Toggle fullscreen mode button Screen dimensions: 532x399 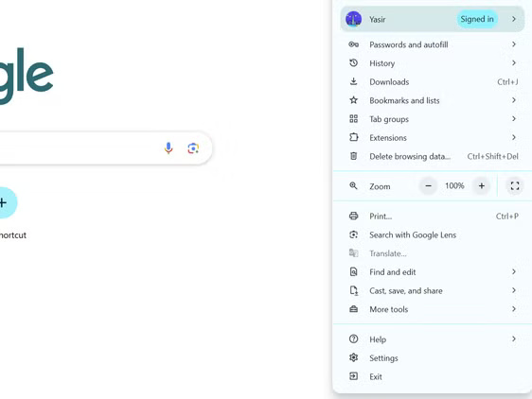(515, 185)
